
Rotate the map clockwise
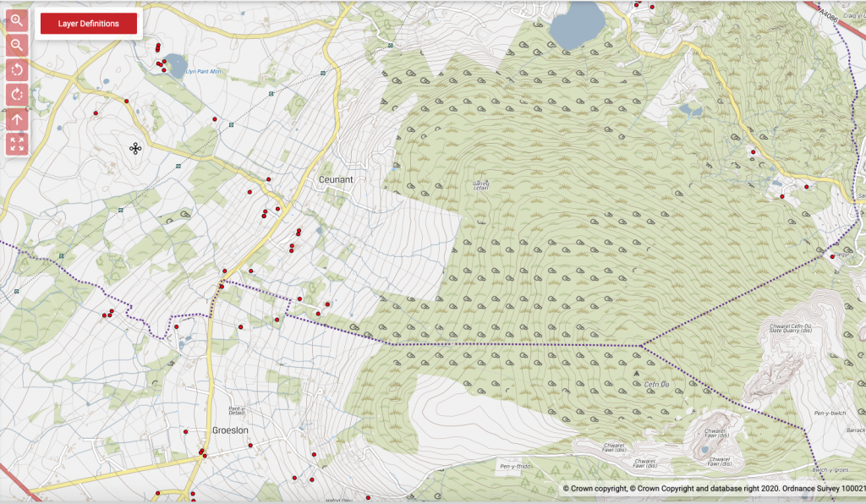17,94
